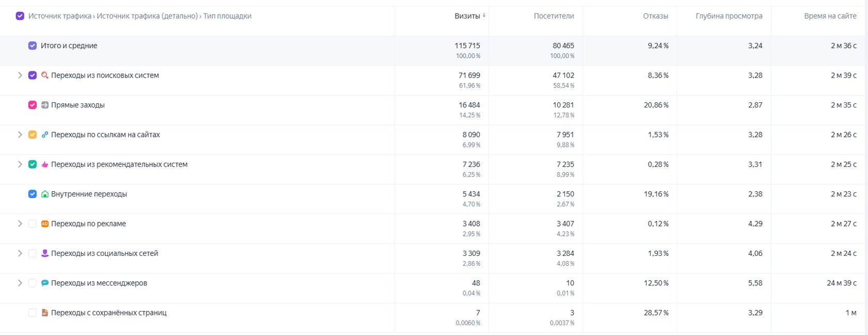Uncheck the Итого и средние checkbox
The width and height of the screenshot is (868, 335).
click(x=33, y=45)
